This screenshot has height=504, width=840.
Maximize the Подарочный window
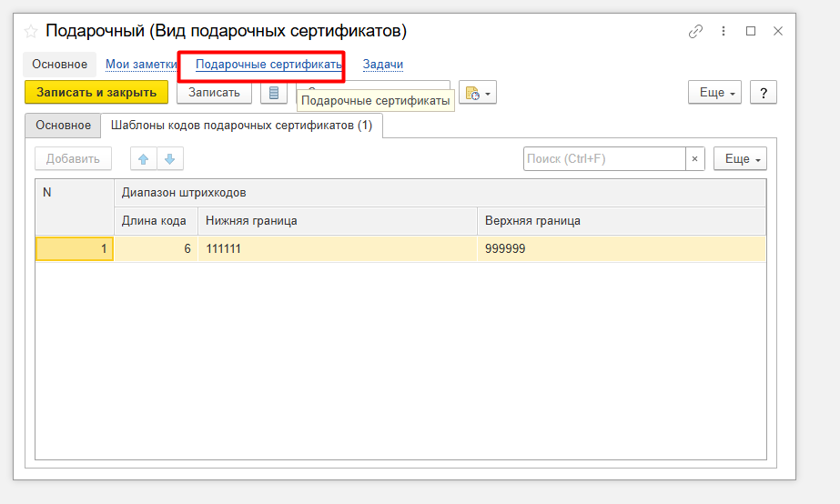pyautogui.click(x=751, y=31)
